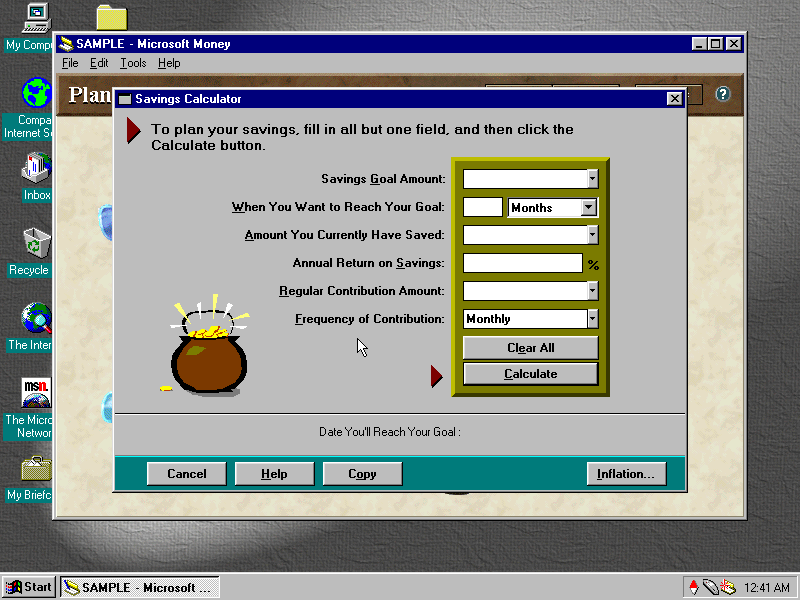This screenshot has width=800, height=600.
Task: Click the Microsoft Money help question mark icon
Action: point(722,94)
